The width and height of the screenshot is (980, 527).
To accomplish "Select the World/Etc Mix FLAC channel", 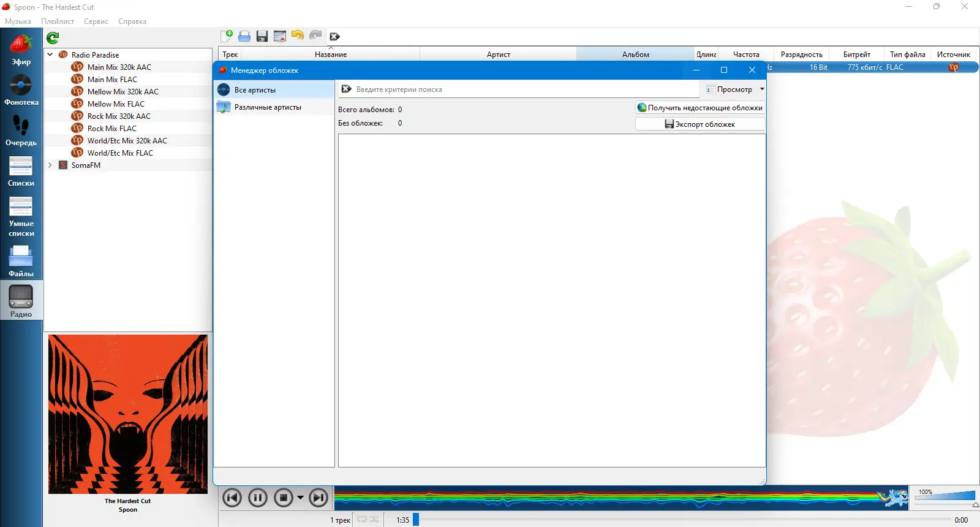I will (120, 153).
